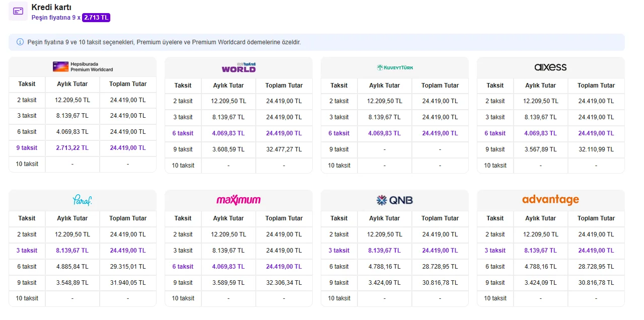The image size is (644, 320).
Task: Click the purple 2.713 TL badge
Action: (96, 18)
